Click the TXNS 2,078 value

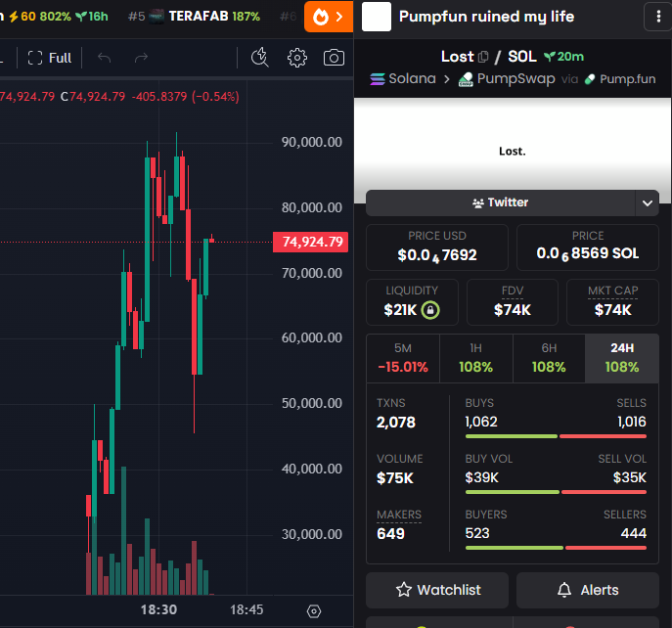[396, 423]
